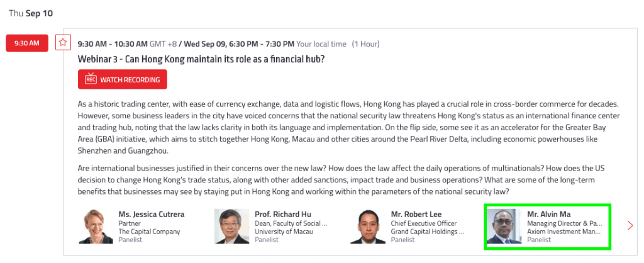This screenshot has height=263, width=644.
Task: Open Mr. Robert Lee's profile photo
Action: pos(368,226)
